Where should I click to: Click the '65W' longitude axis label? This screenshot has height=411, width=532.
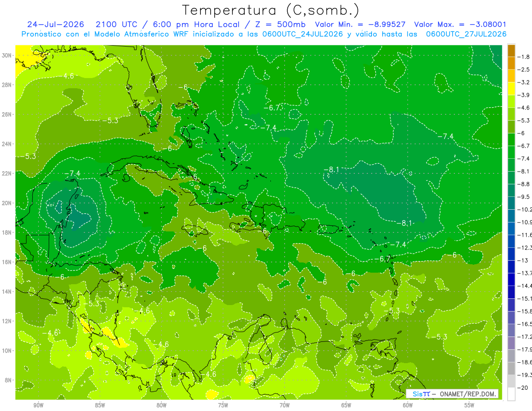[x=346, y=405]
